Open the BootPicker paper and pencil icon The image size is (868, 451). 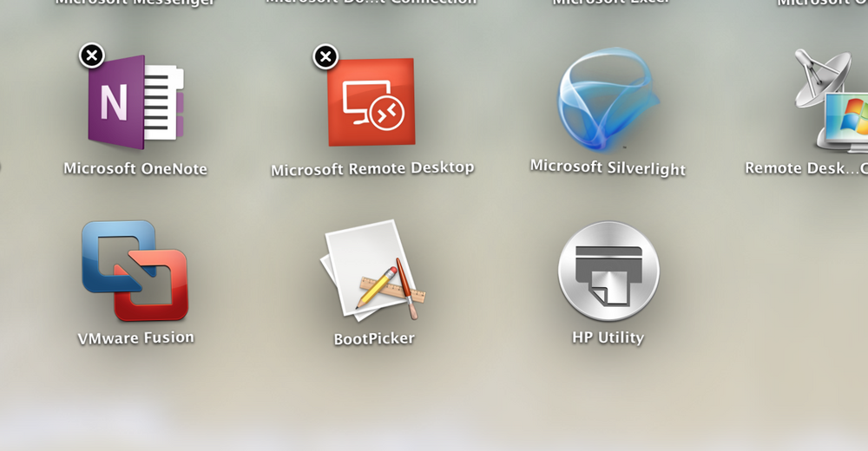pyautogui.click(x=373, y=271)
